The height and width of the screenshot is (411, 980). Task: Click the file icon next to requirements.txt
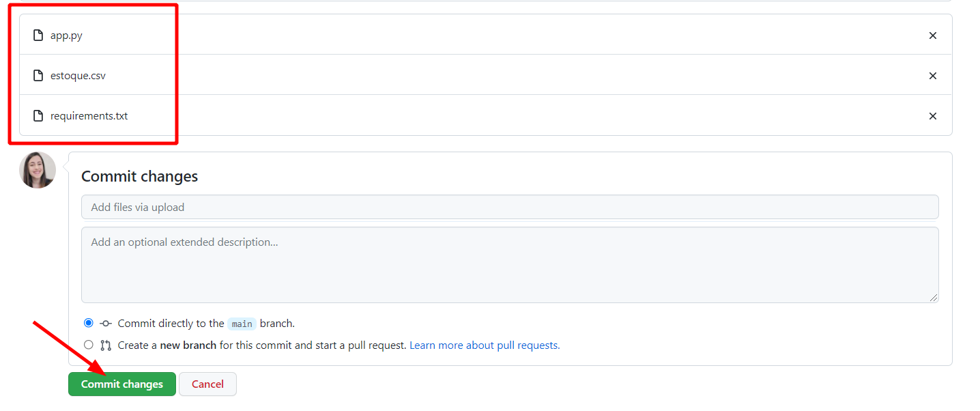tap(39, 116)
